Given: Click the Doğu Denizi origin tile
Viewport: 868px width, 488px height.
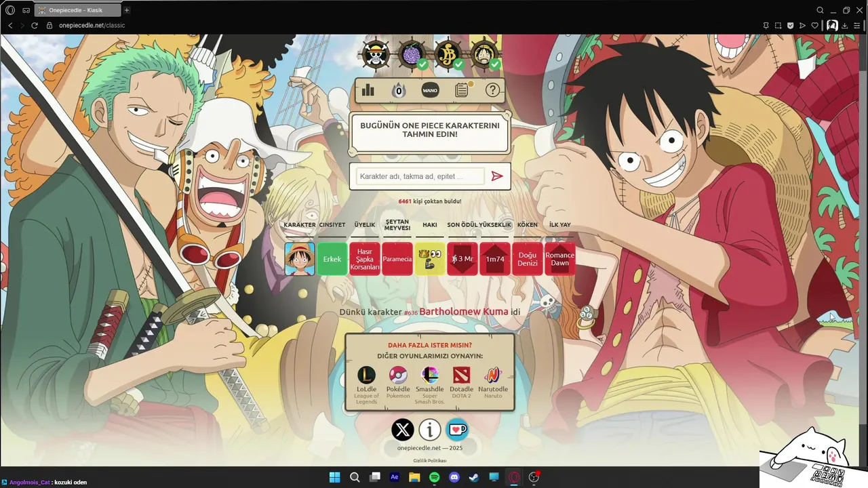Looking at the screenshot, I should point(528,259).
